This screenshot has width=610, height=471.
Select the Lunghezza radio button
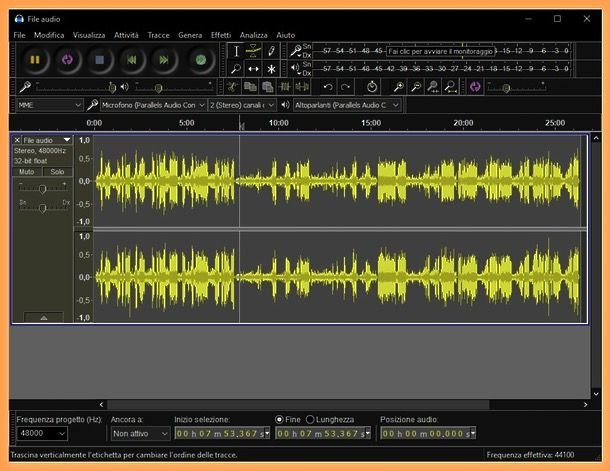310,420
